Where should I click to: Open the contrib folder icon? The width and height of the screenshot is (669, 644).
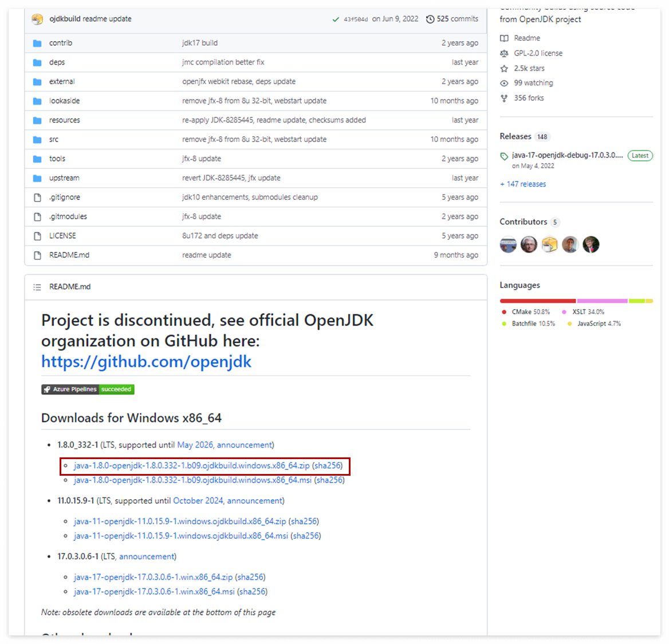[x=37, y=43]
